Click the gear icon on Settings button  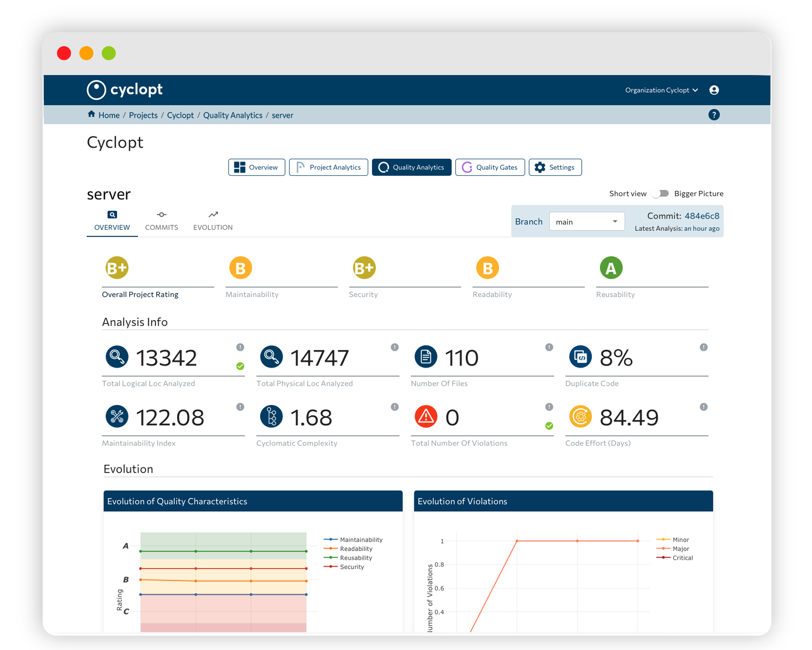tap(540, 167)
